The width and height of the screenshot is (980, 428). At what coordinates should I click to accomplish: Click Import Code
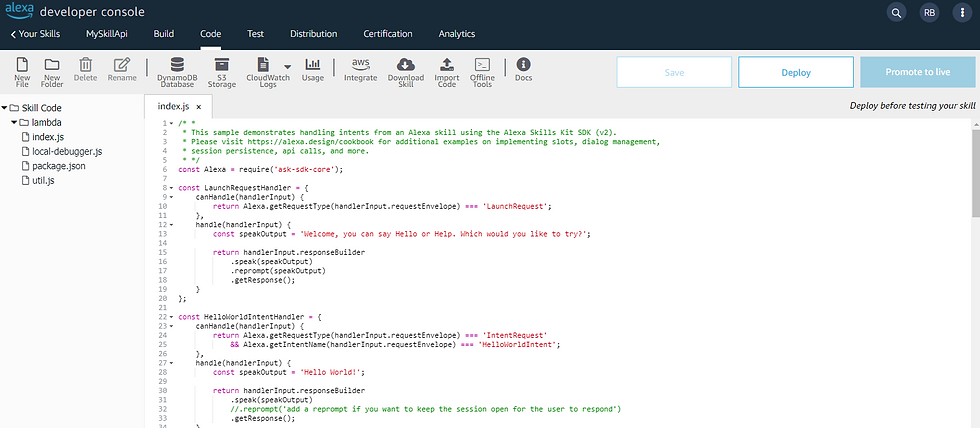(x=447, y=72)
